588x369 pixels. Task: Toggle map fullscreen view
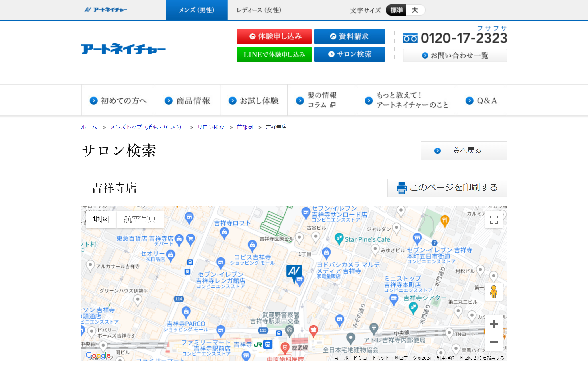(494, 219)
